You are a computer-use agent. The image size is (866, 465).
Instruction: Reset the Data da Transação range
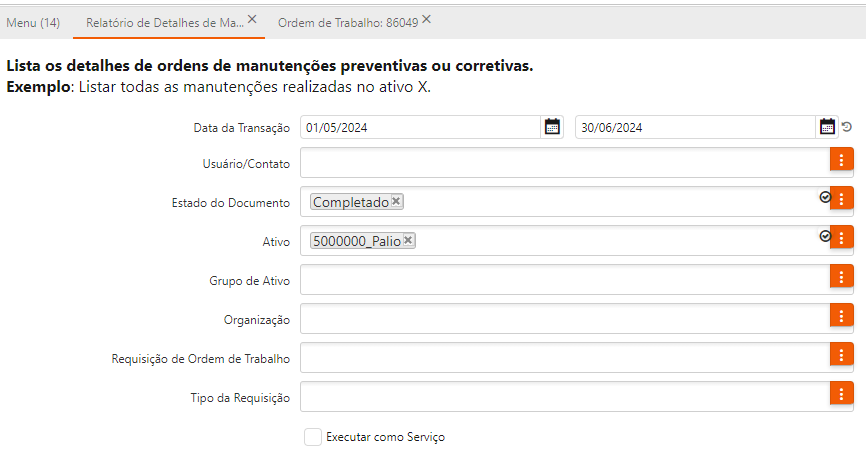point(847,127)
